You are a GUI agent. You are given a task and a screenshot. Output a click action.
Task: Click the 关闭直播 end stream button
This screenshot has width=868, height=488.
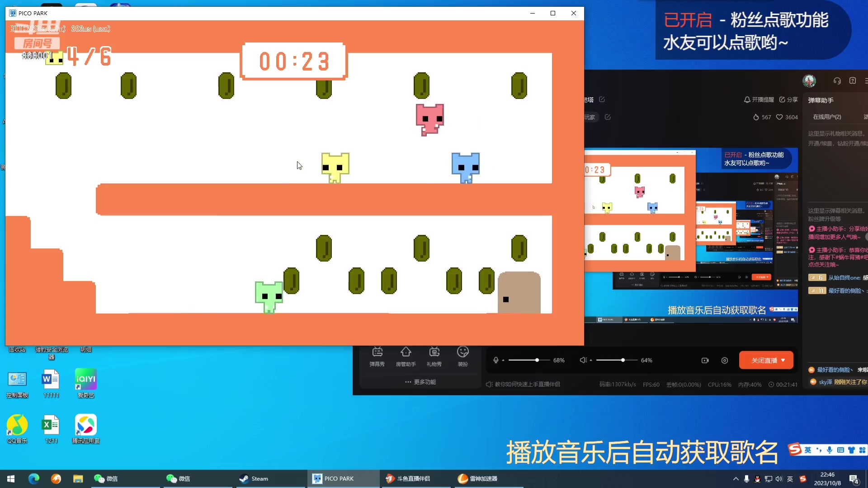(x=765, y=361)
